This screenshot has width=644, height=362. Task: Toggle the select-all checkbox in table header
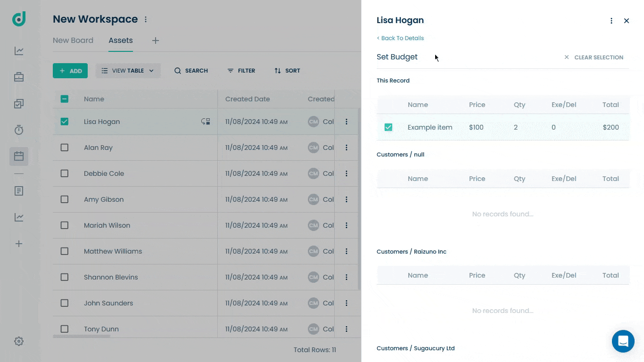65,99
